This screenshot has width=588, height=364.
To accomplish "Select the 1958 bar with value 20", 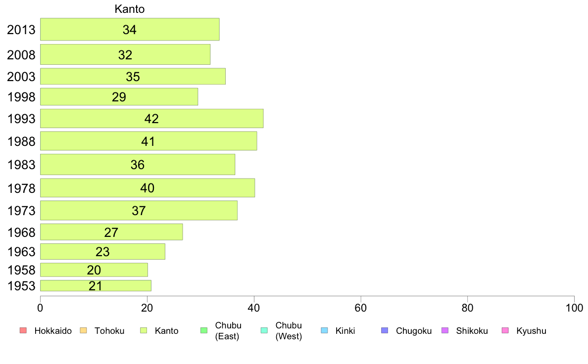I will click(x=94, y=270).
